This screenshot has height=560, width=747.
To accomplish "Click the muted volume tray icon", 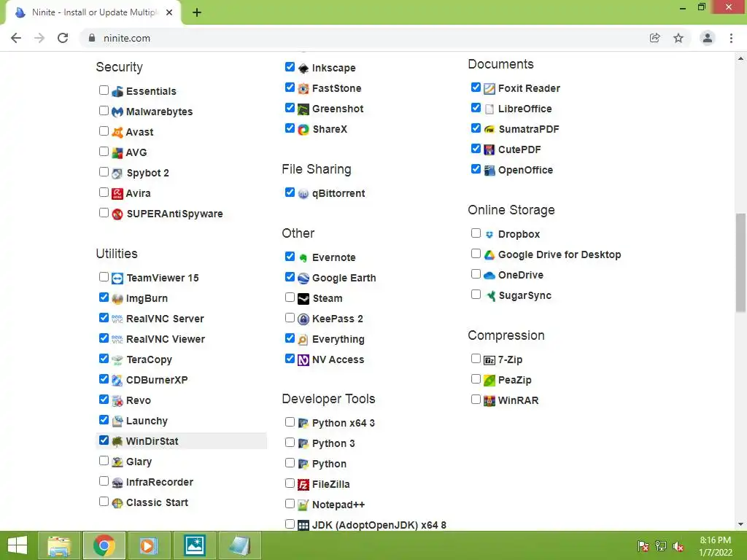I will (678, 546).
